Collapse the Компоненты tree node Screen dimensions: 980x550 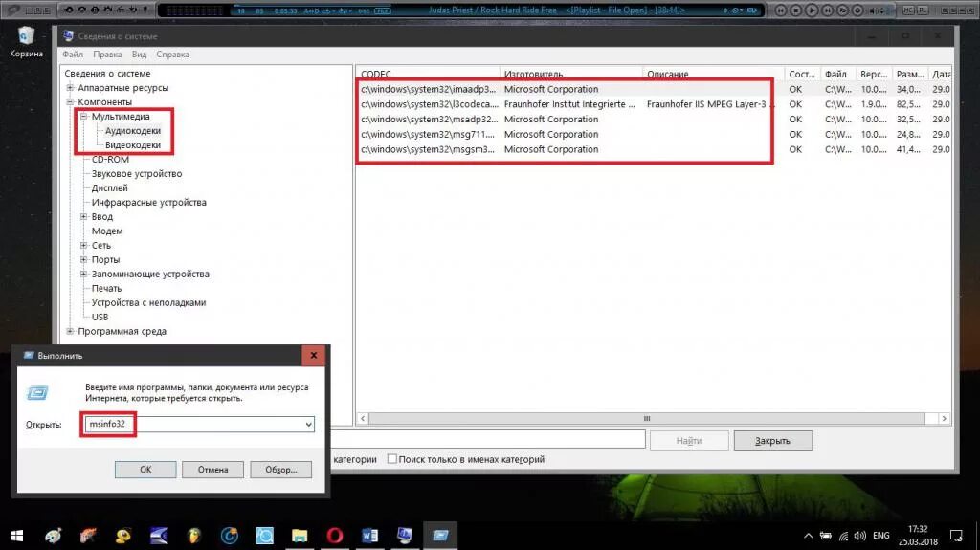[x=70, y=102]
